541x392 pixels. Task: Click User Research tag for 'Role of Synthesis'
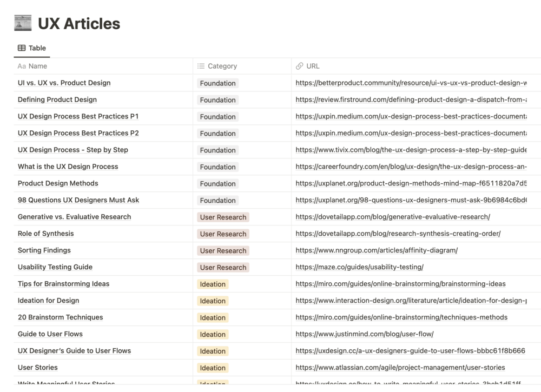pos(223,234)
